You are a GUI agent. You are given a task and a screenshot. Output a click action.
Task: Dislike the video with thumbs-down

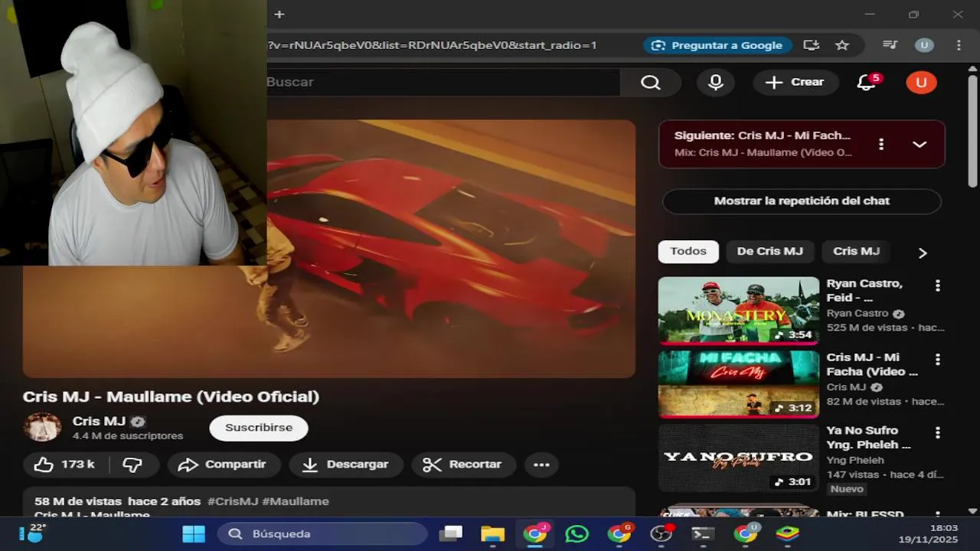pos(133,465)
